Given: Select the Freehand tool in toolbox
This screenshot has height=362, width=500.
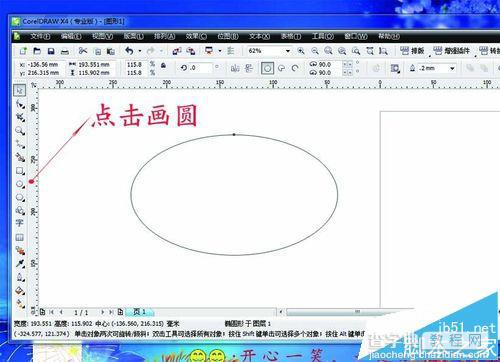Looking at the screenshot, I should [20, 144].
